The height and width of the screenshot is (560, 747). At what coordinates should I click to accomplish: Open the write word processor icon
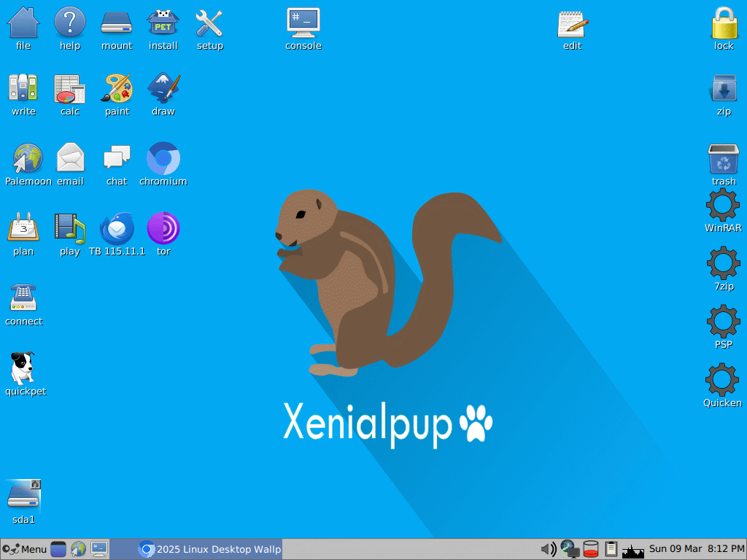pos(23,88)
